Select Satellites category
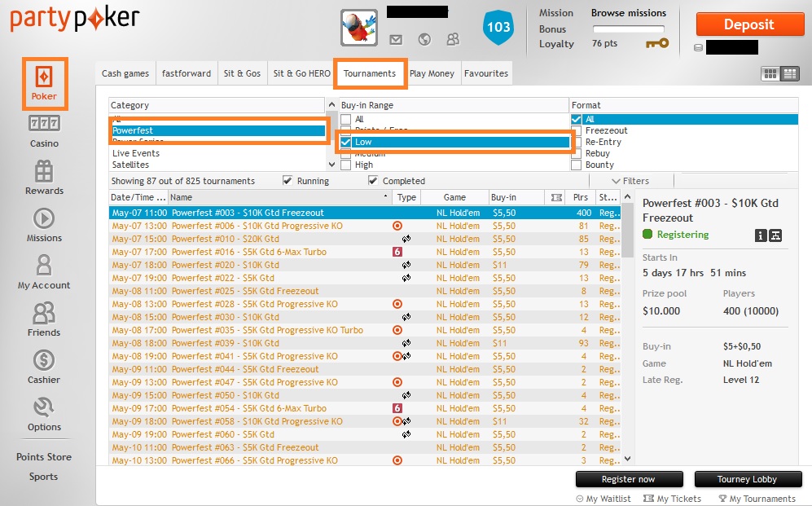This screenshot has height=506, width=812. [130, 165]
